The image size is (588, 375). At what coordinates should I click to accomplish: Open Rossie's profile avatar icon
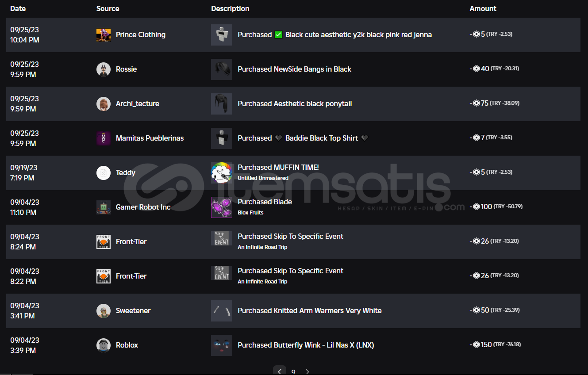[104, 69]
